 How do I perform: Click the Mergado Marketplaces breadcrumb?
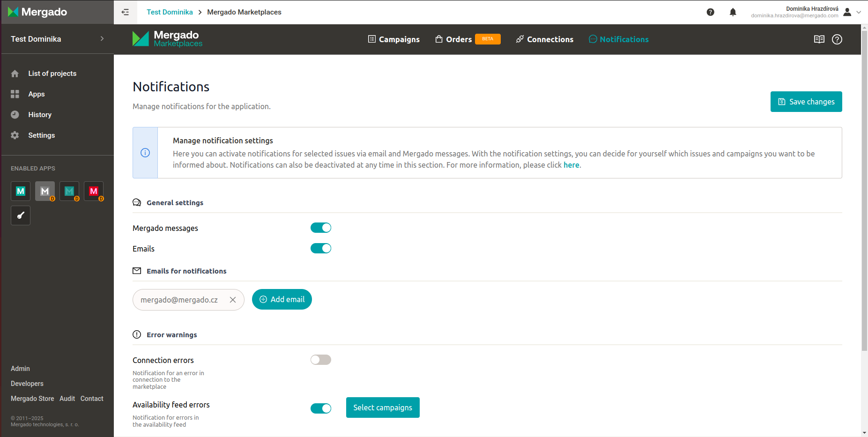[244, 12]
